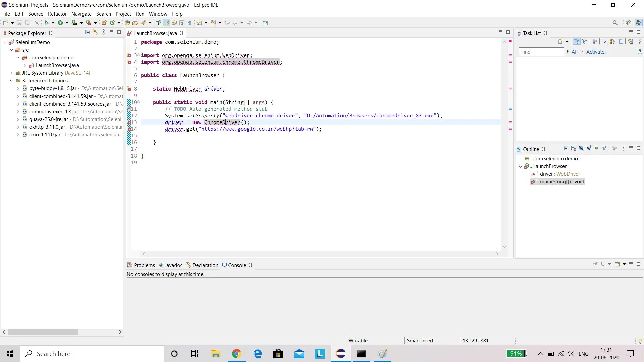Click Collapse All in Package Explorer

(87, 32)
